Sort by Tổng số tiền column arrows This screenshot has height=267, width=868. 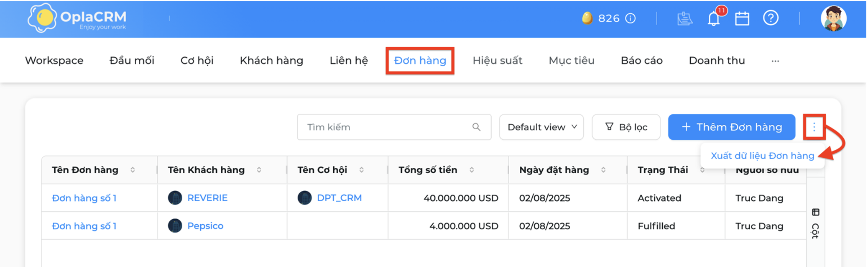click(x=471, y=170)
